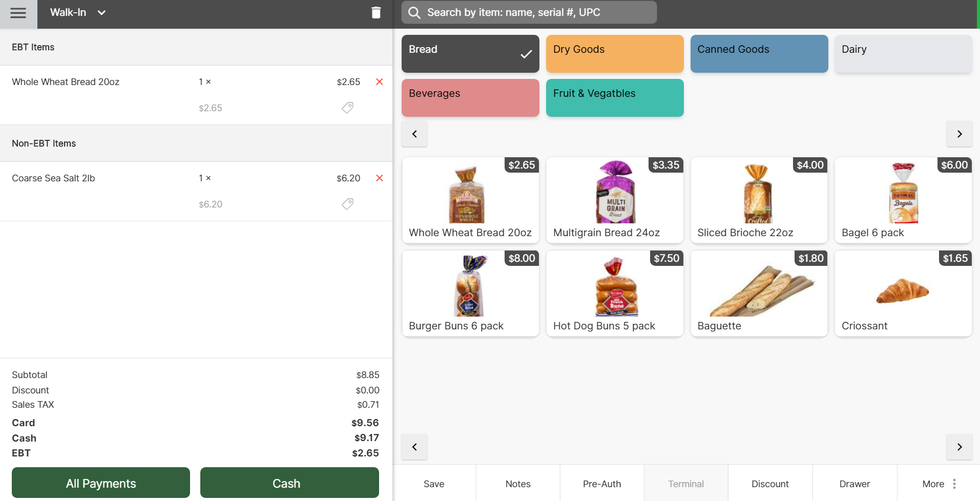Remove Whole Wheat Bread from cart

pos(380,82)
